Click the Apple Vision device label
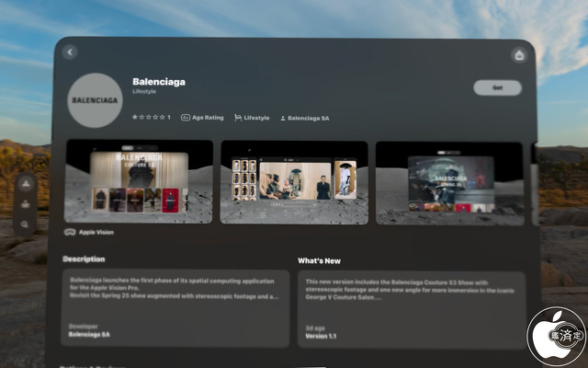588x368 pixels. 89,233
